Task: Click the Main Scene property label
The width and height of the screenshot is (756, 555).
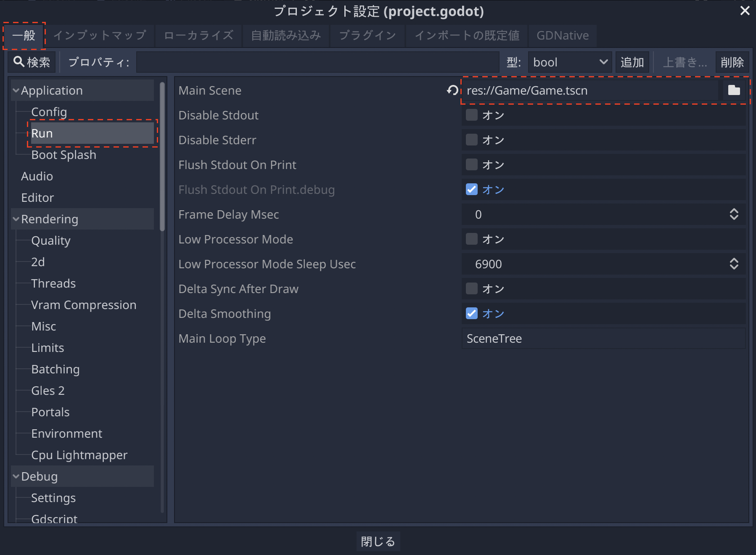Action: [210, 90]
